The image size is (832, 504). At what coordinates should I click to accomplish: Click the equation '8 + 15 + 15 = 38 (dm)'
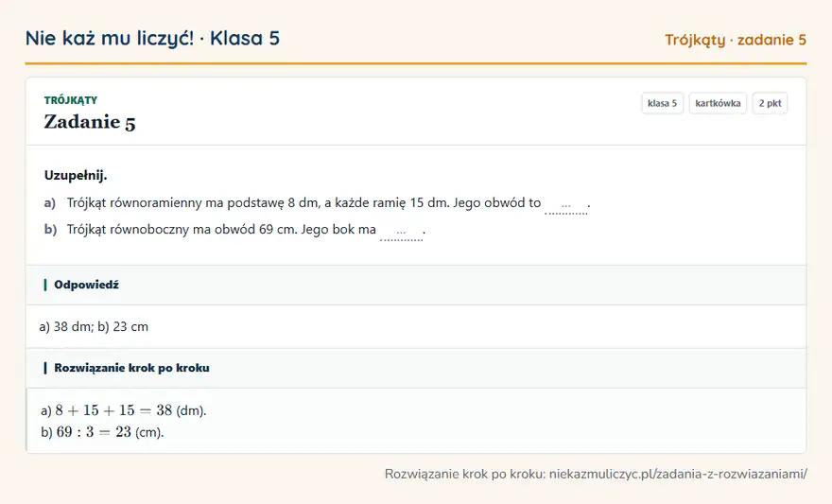(130, 410)
